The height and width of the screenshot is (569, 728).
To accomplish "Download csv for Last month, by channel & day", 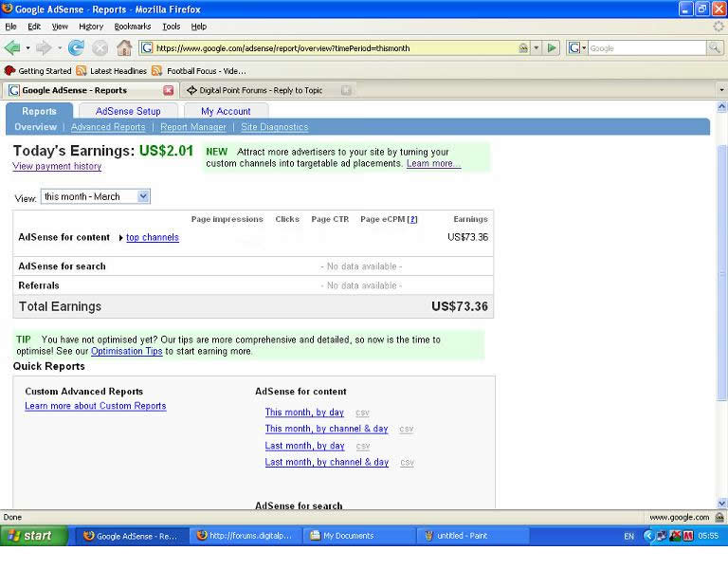I will pyautogui.click(x=408, y=462).
